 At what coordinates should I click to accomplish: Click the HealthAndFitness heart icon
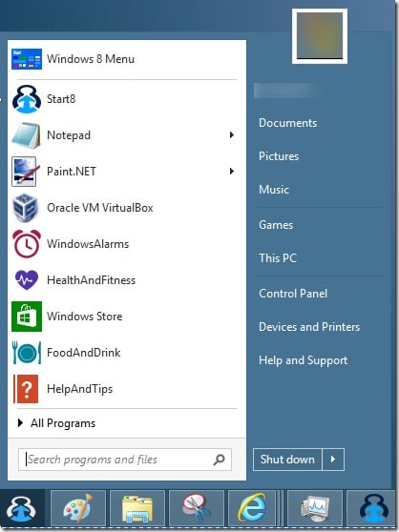coord(27,280)
